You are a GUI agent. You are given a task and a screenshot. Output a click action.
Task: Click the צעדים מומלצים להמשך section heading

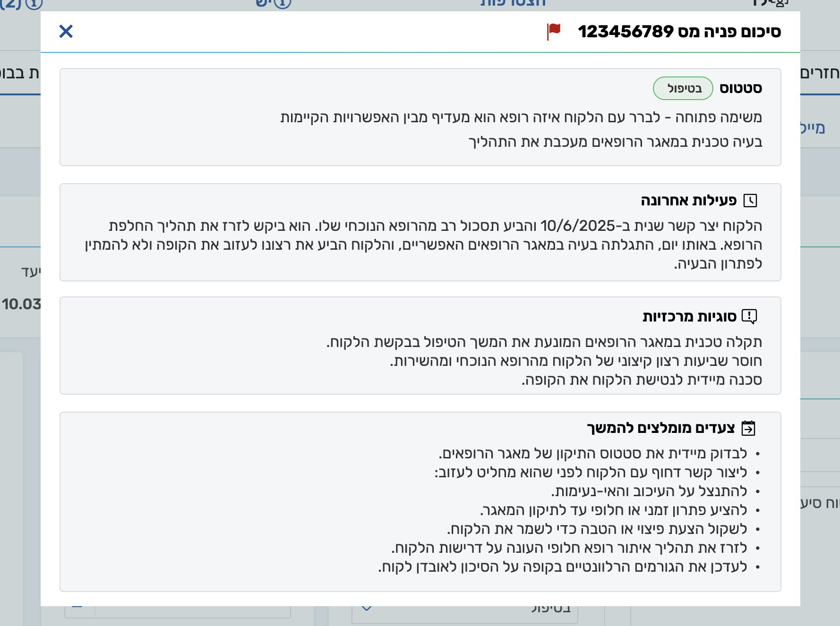pyautogui.click(x=660, y=428)
